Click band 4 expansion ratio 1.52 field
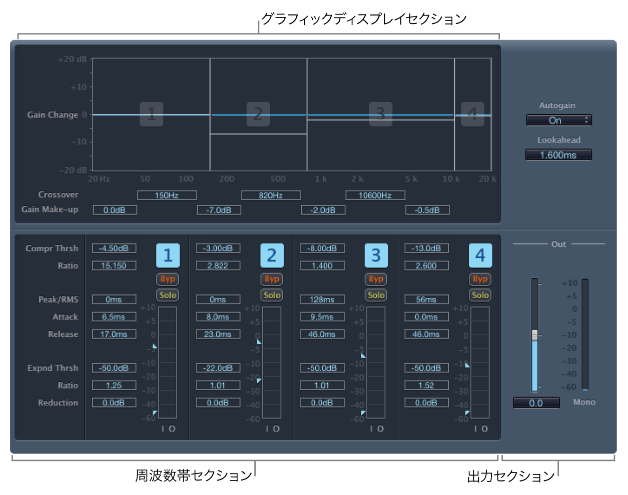This screenshot has width=628, height=495. [427, 385]
